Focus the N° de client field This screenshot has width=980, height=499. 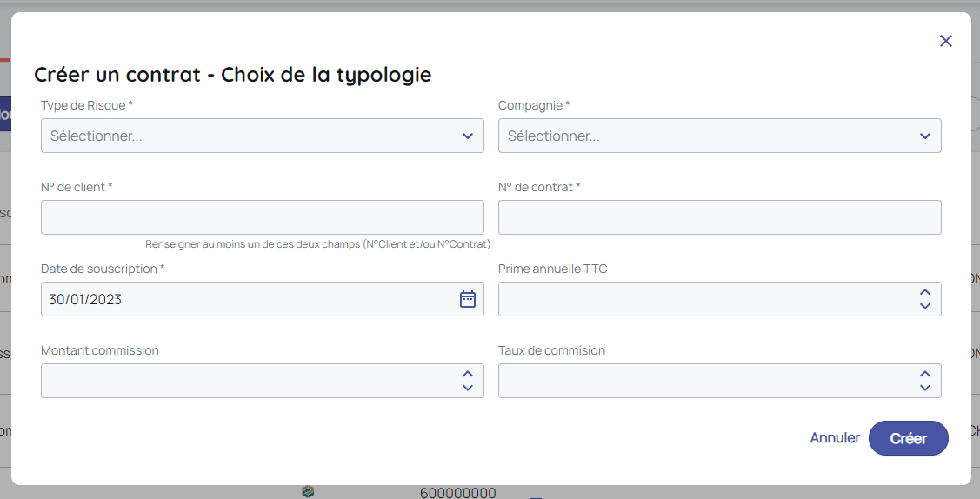point(262,217)
